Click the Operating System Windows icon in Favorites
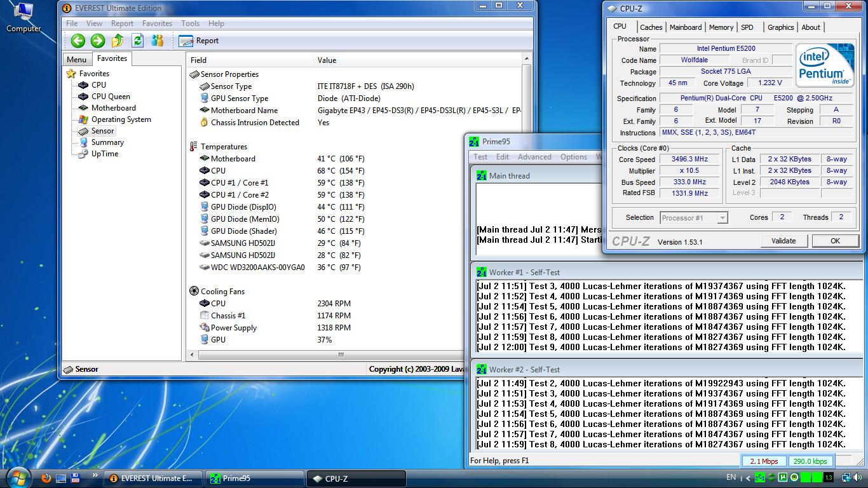Image resolution: width=868 pixels, height=488 pixels. pyautogui.click(x=83, y=119)
